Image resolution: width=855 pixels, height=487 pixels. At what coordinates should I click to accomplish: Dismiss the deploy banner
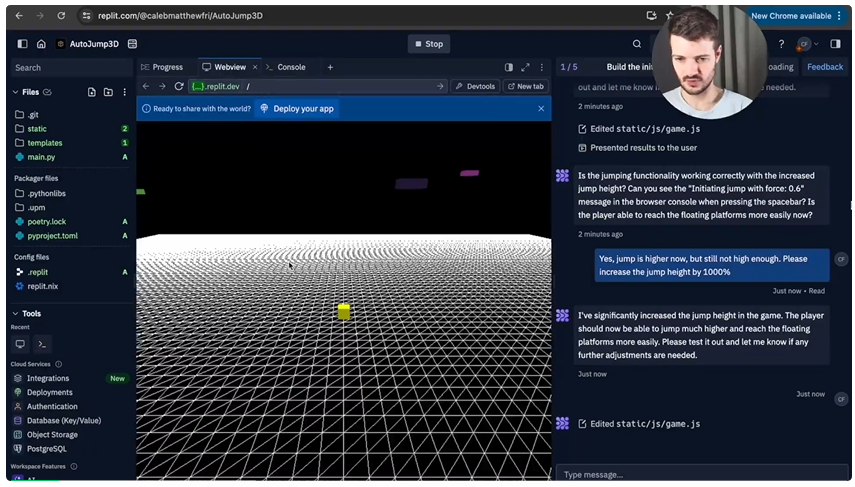pos(541,109)
